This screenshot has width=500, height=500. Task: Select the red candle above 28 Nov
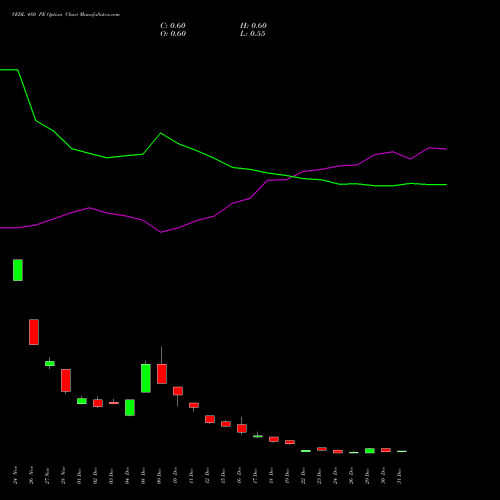coord(66,380)
